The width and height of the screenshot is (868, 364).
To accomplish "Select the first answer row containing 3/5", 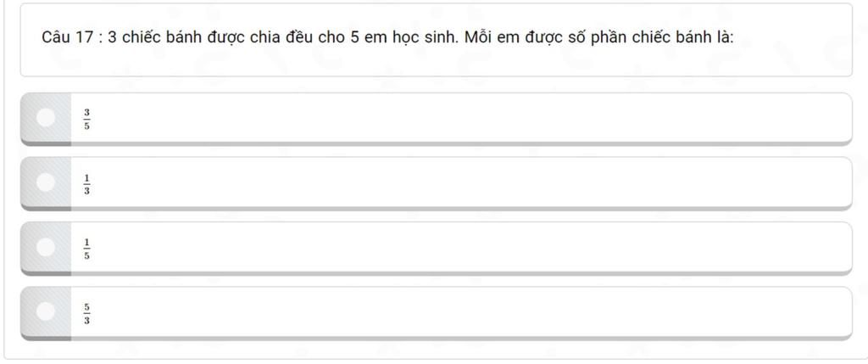I will [x=437, y=119].
